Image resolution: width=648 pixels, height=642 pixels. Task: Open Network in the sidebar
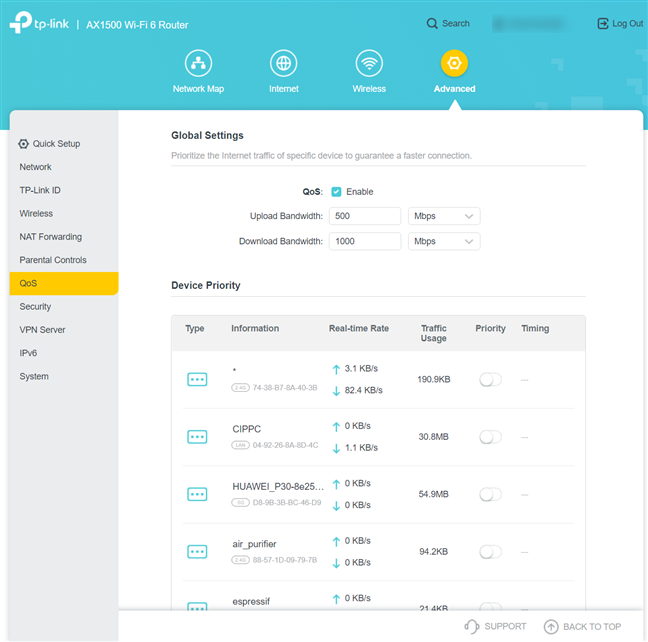[x=36, y=167]
